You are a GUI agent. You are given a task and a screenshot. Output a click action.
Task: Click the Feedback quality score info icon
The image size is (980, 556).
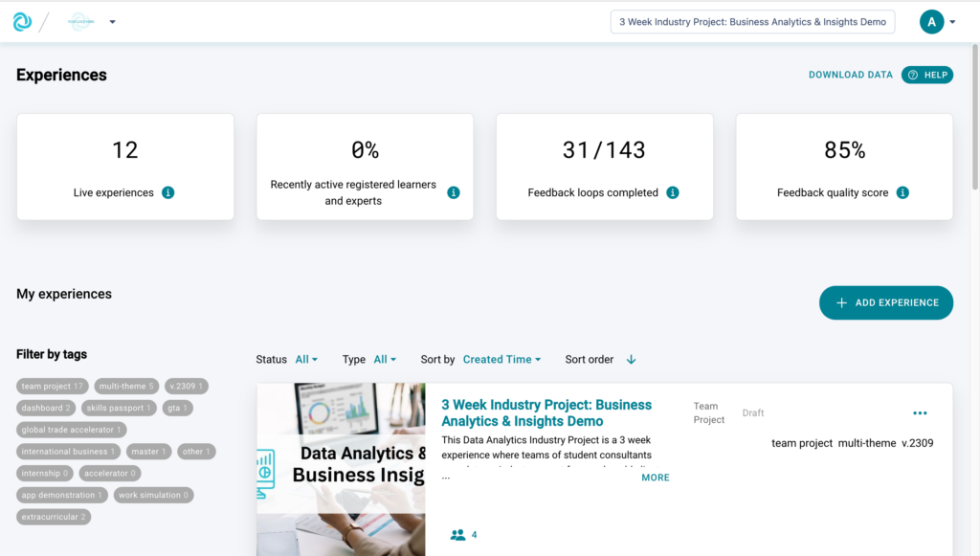tap(902, 192)
